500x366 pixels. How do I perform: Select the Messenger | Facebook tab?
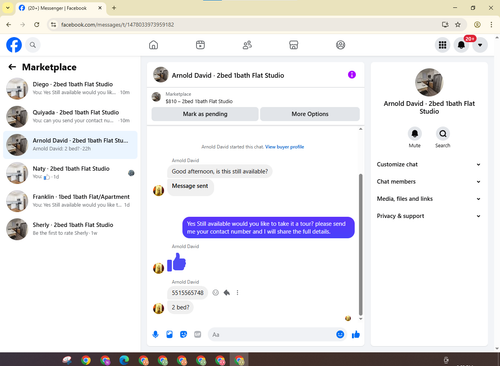61,8
